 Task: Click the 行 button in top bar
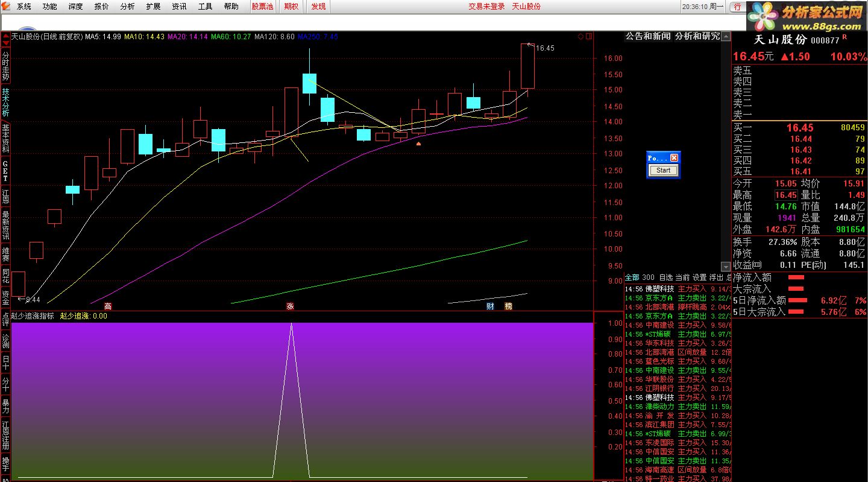pos(738,7)
